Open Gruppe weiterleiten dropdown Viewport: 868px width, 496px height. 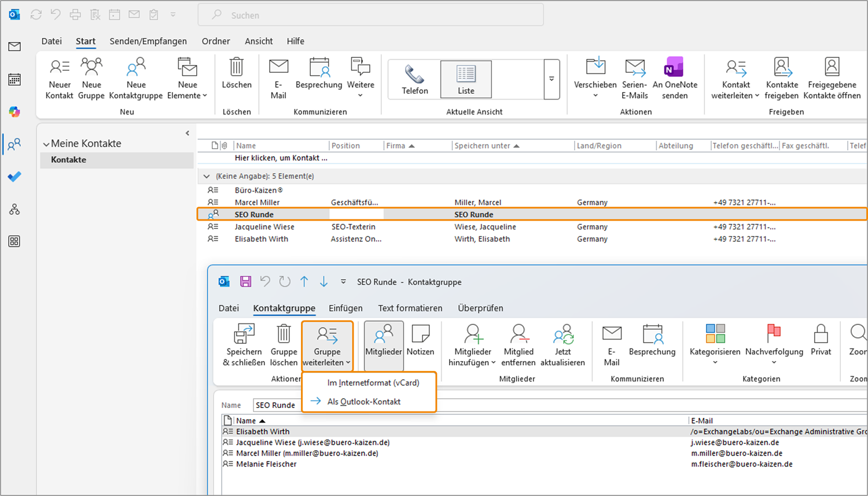tap(327, 346)
